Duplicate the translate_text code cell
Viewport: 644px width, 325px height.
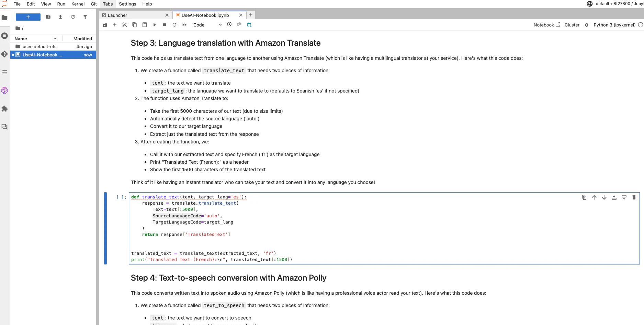(584, 197)
